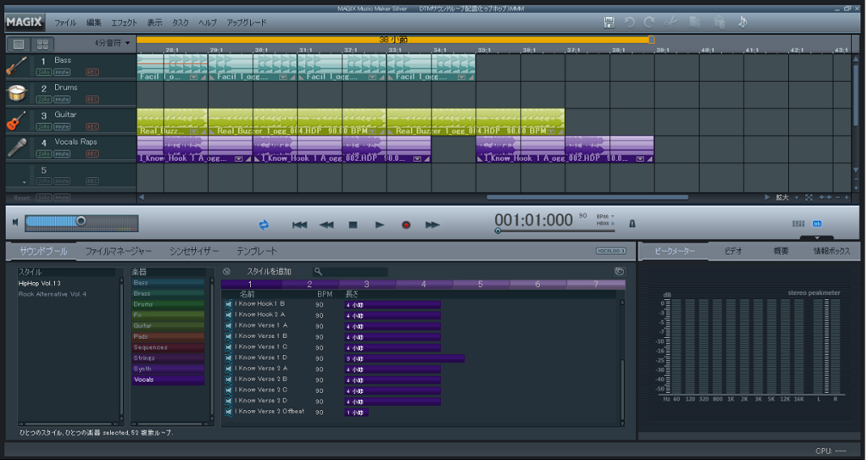This screenshot has height=460, width=868.
Task: Open the エフェクト menu
Action: (x=124, y=23)
